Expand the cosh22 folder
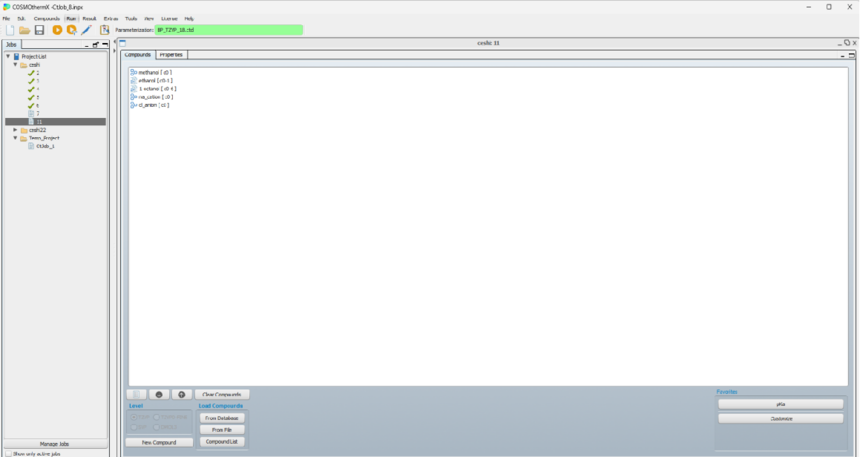Image resolution: width=860 pixels, height=457 pixels. (x=15, y=130)
